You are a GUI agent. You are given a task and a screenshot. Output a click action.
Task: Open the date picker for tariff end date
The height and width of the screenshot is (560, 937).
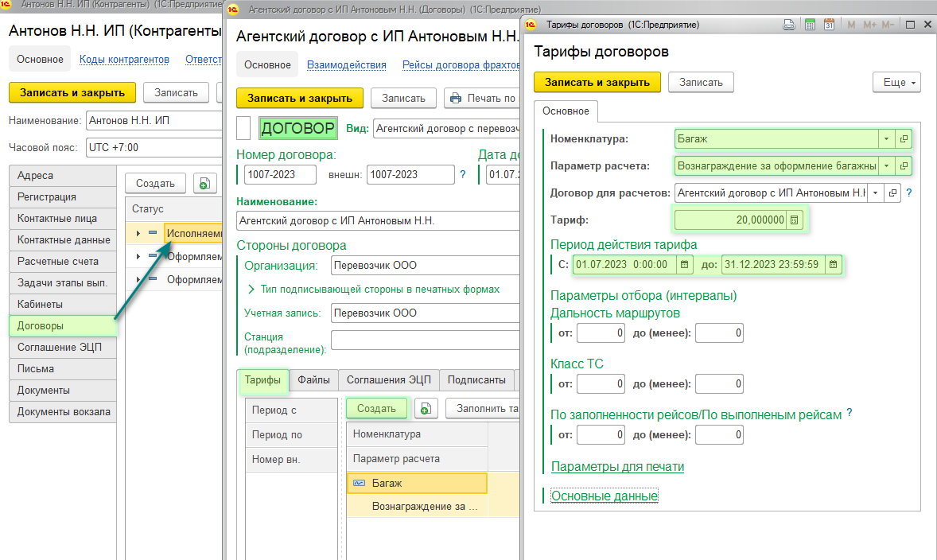(x=833, y=265)
